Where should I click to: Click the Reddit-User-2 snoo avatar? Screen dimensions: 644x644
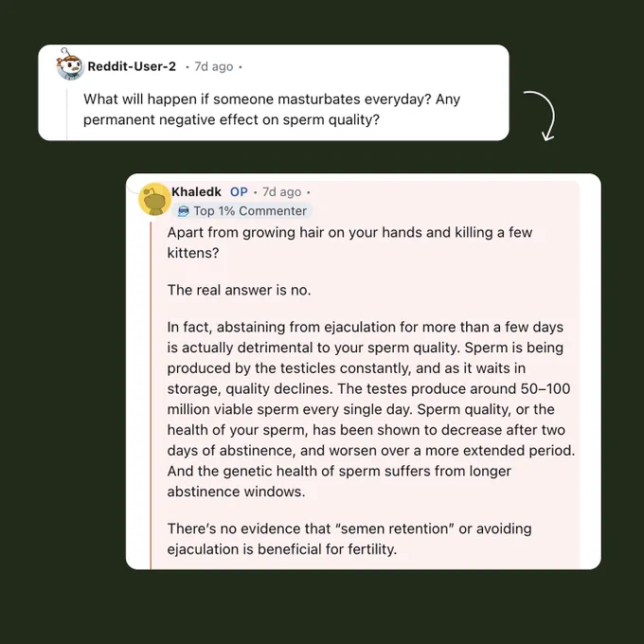tap(70, 64)
